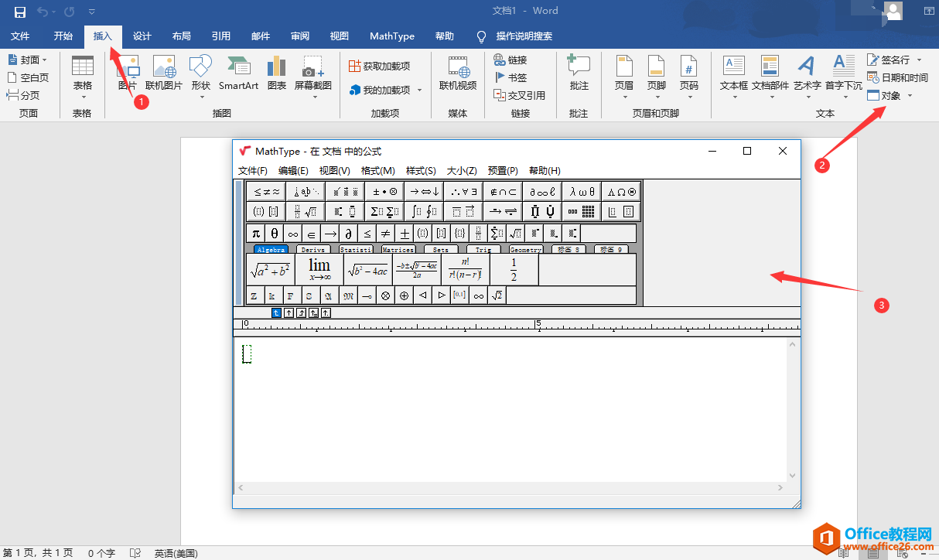Image resolution: width=939 pixels, height=560 pixels.
Task: Insert the limit x→∞ expression
Action: [319, 270]
